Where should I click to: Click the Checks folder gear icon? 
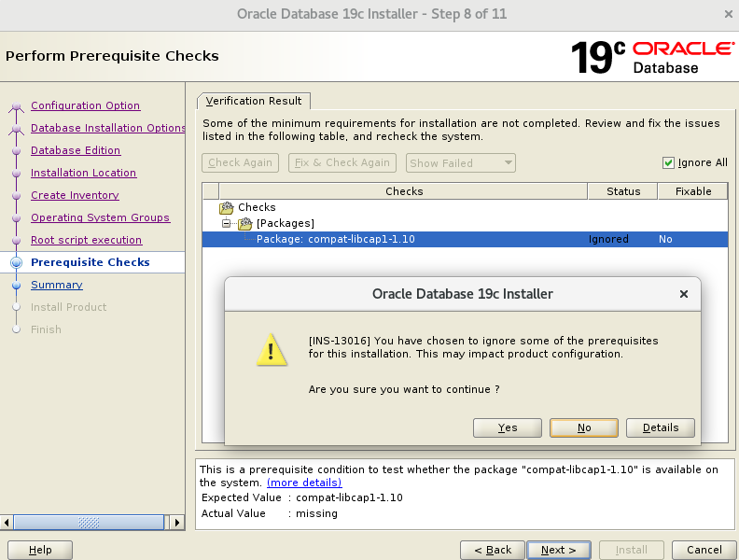tap(227, 207)
